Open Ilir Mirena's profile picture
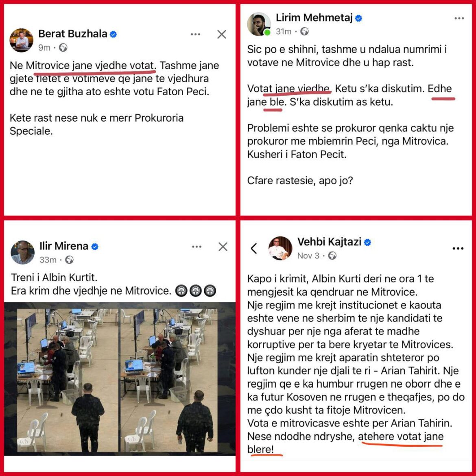This screenshot has width=476, height=476. click(x=22, y=252)
